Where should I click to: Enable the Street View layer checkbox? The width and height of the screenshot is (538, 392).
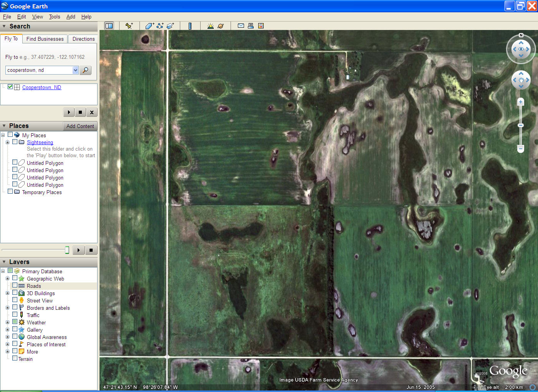pyautogui.click(x=15, y=300)
